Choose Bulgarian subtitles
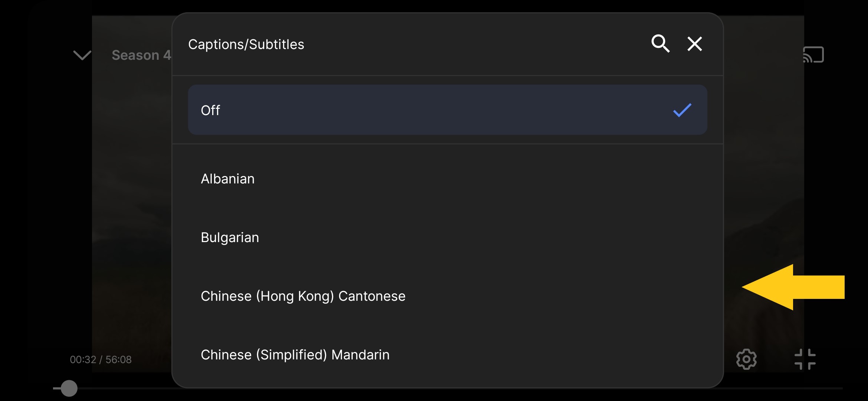This screenshot has height=401, width=868. click(x=448, y=238)
